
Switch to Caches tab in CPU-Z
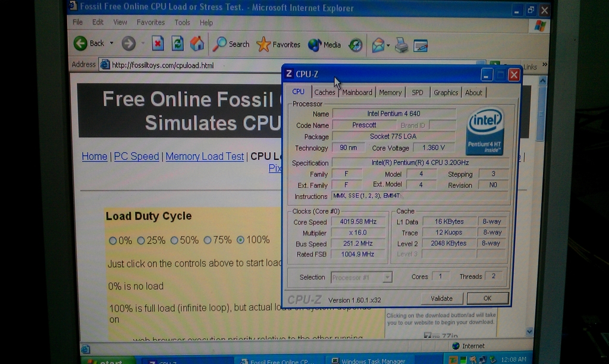coord(325,92)
